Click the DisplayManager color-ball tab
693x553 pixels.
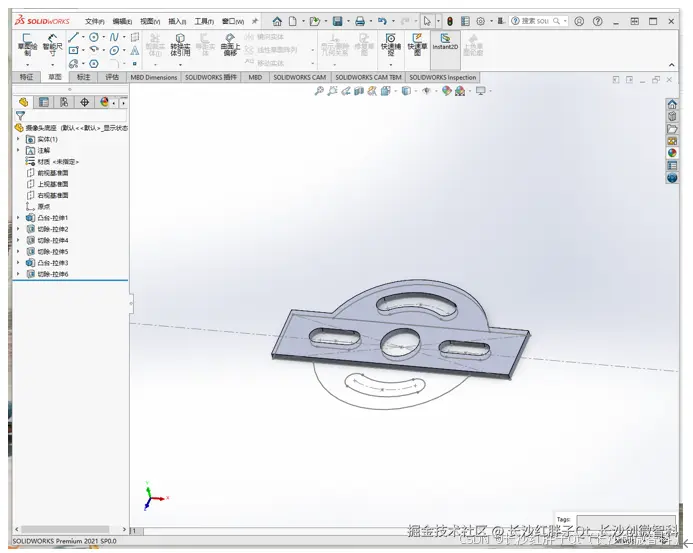[104, 102]
